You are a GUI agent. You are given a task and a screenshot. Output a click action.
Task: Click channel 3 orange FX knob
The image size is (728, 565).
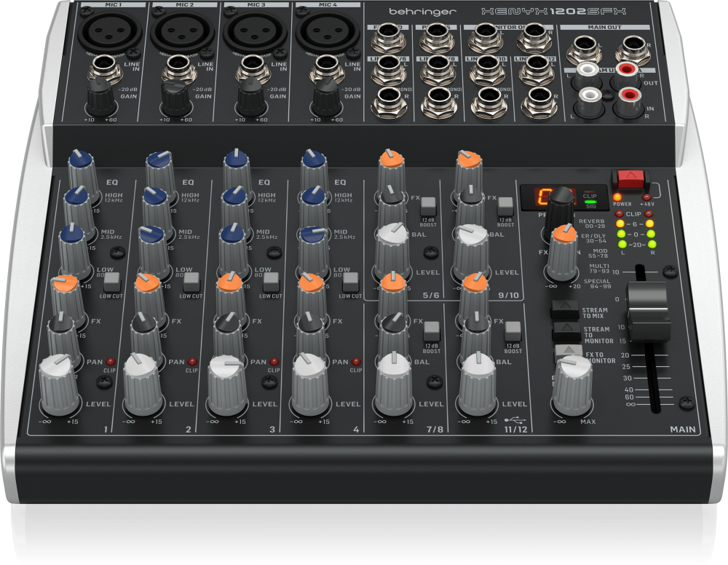pyautogui.click(x=230, y=288)
